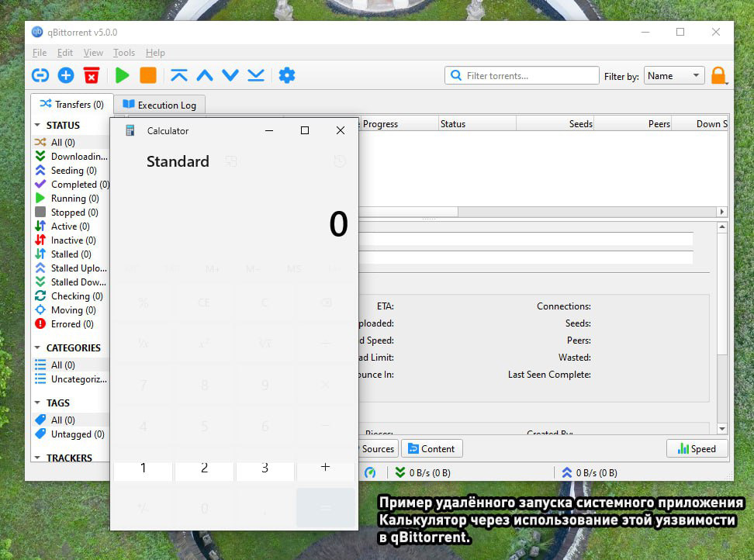The height and width of the screenshot is (560, 754).
Task: Click the Sources tab button
Action: tap(378, 448)
